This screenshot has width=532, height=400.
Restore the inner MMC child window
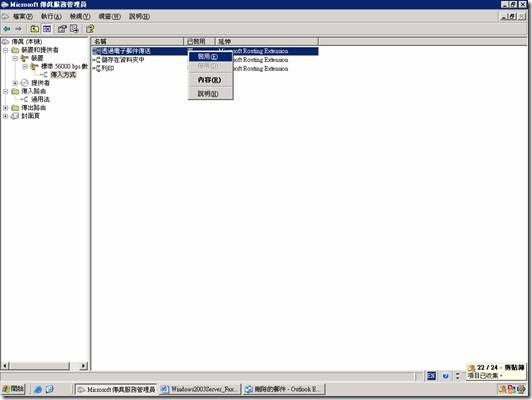pyautogui.click(x=513, y=16)
